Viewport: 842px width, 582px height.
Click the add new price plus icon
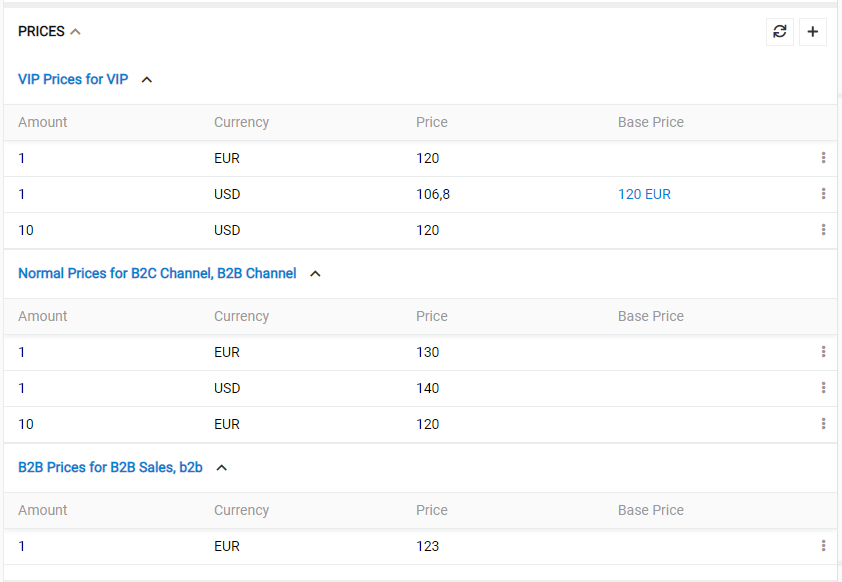coord(812,31)
